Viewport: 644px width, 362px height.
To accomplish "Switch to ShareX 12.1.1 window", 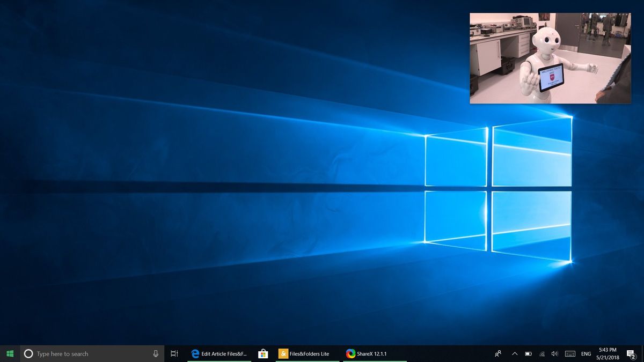I will click(x=374, y=353).
